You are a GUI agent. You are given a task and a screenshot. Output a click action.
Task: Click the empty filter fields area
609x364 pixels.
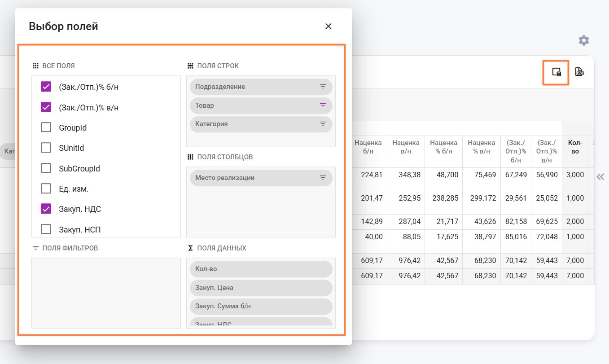pos(106,293)
